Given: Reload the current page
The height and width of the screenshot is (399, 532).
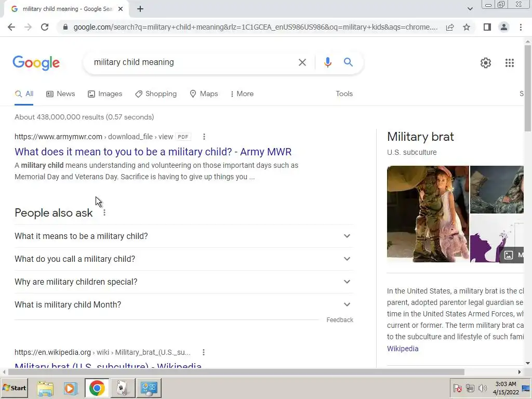Looking at the screenshot, I should coord(45,27).
